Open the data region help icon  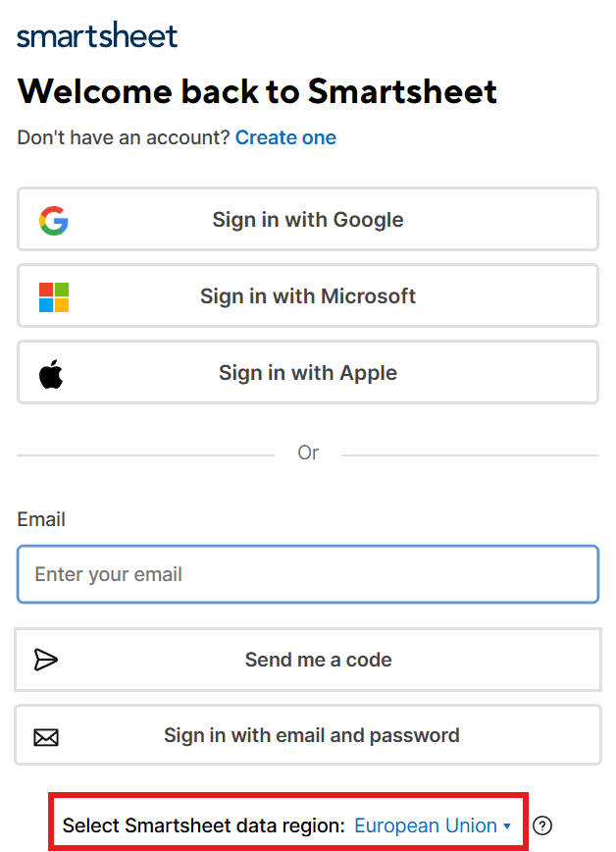tap(542, 826)
